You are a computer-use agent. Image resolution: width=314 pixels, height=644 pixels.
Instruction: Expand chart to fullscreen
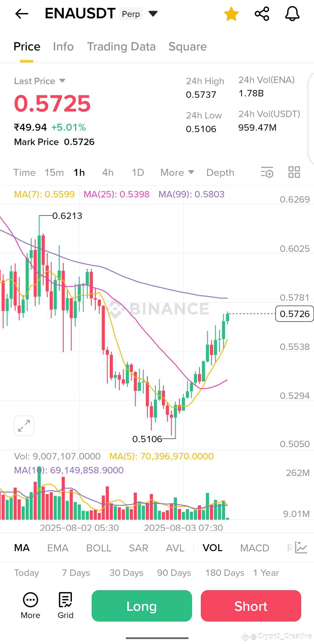[24, 426]
